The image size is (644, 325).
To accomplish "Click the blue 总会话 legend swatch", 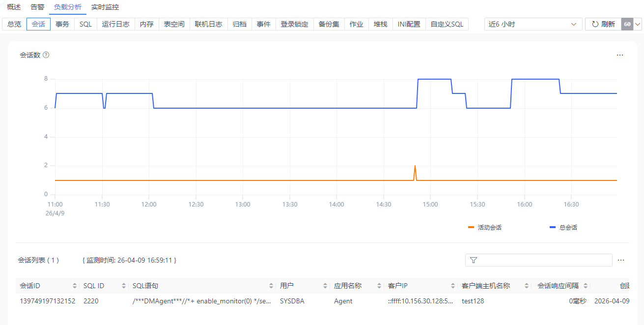I will click(553, 228).
